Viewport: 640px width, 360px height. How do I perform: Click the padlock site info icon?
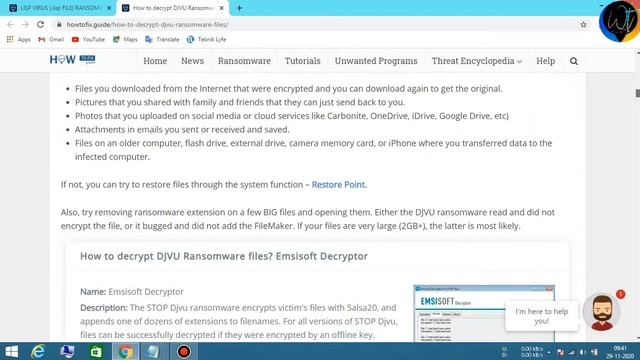click(x=59, y=24)
